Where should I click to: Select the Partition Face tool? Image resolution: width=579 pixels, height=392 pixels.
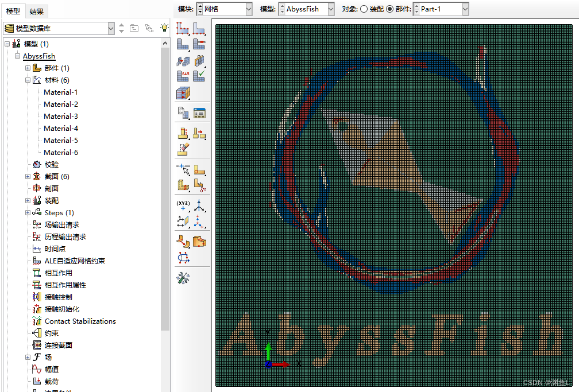point(199,170)
